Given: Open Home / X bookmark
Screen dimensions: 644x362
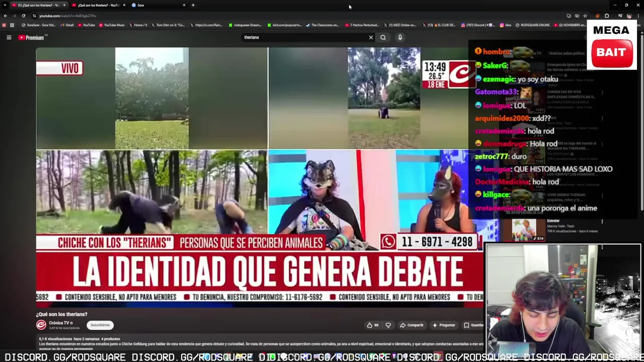Looking at the screenshot, I should pyautogui.click(x=138, y=25).
